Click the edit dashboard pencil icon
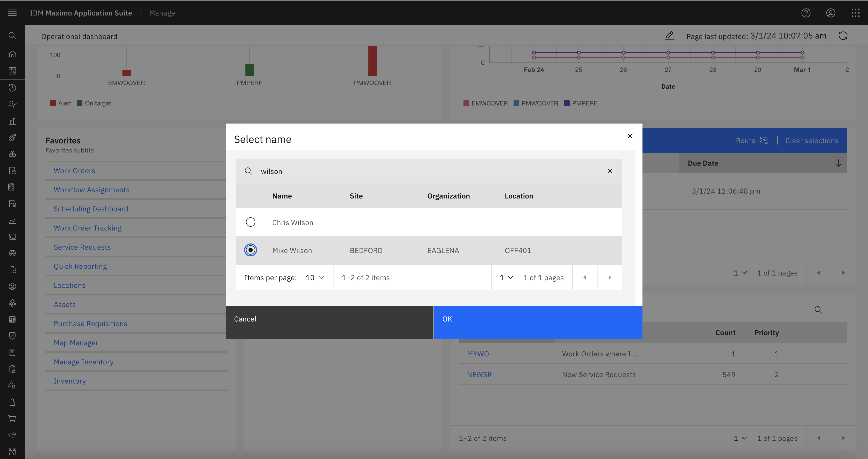Image resolution: width=868 pixels, height=459 pixels. point(670,36)
